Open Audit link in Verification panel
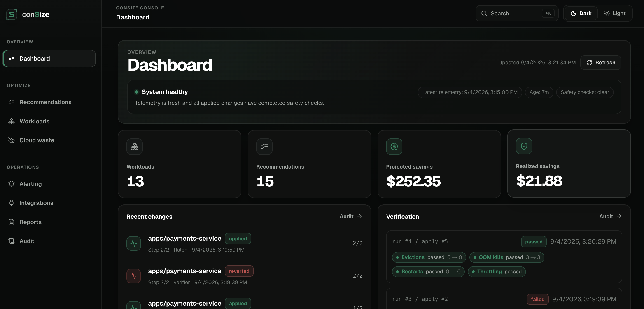The height and width of the screenshot is (309, 644). [610, 216]
